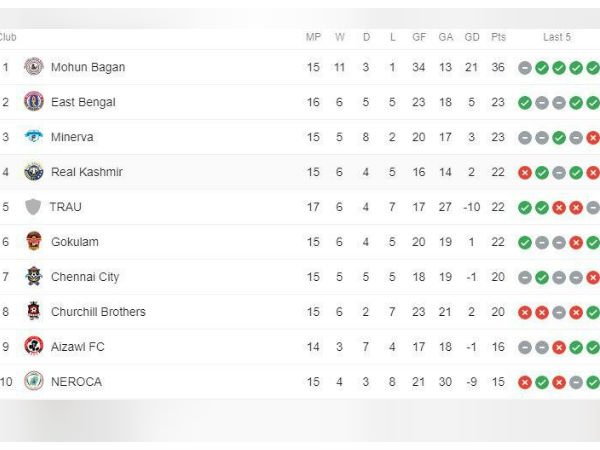
Task: Click East Bengal's first green win indicator
Action: 525,103
